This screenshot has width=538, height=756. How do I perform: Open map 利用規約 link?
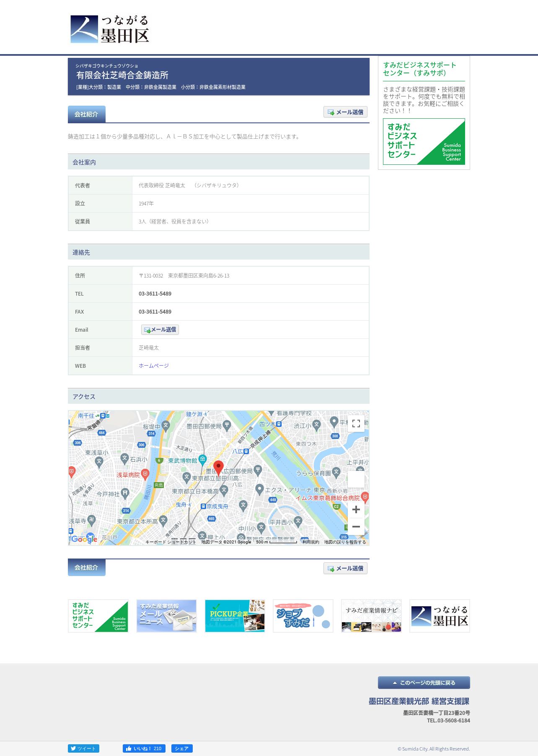[311, 542]
